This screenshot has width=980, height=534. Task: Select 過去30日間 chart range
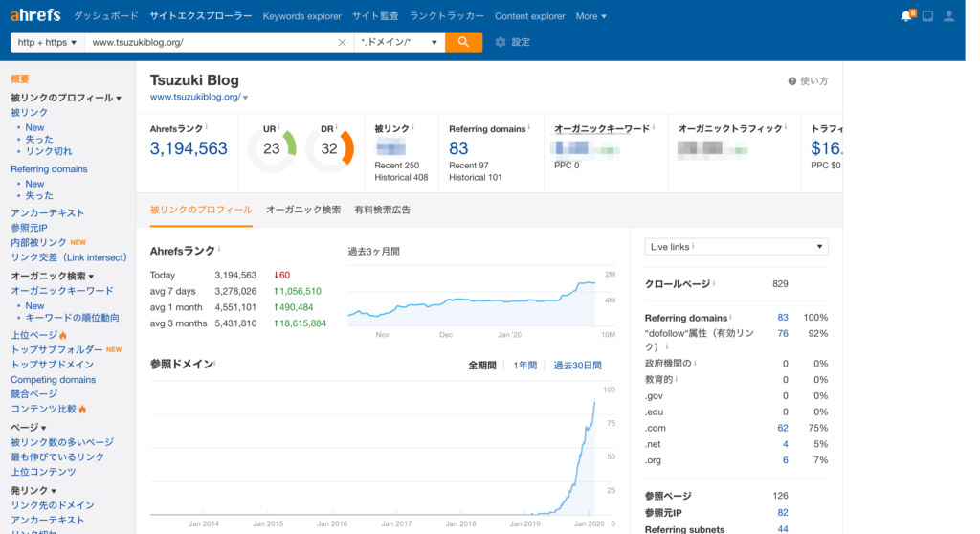[577, 366]
